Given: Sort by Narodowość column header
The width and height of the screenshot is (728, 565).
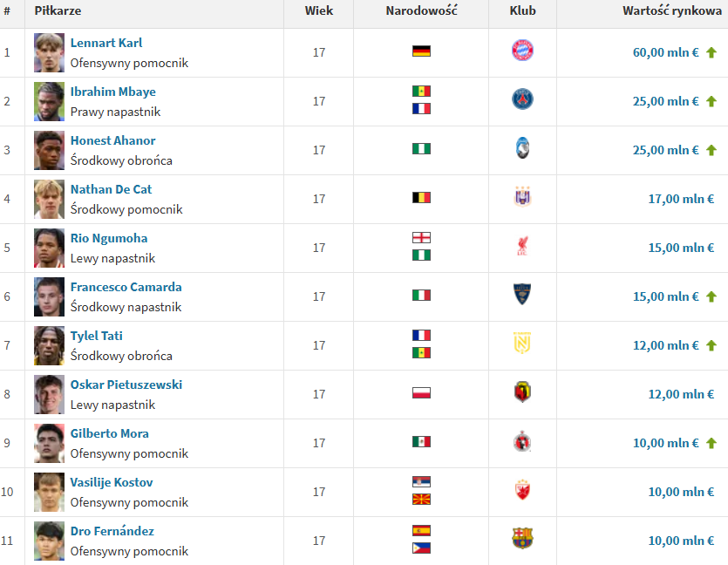Looking at the screenshot, I should [421, 11].
